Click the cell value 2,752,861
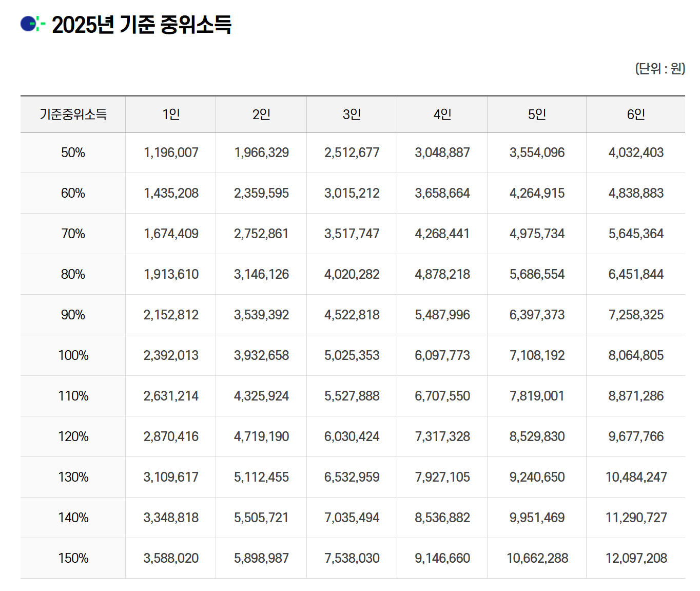Image resolution: width=700 pixels, height=591 pixels. [261, 234]
